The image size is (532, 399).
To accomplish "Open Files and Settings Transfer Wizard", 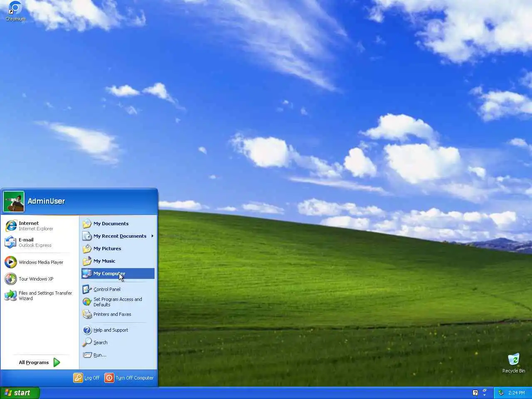I will 39,296.
